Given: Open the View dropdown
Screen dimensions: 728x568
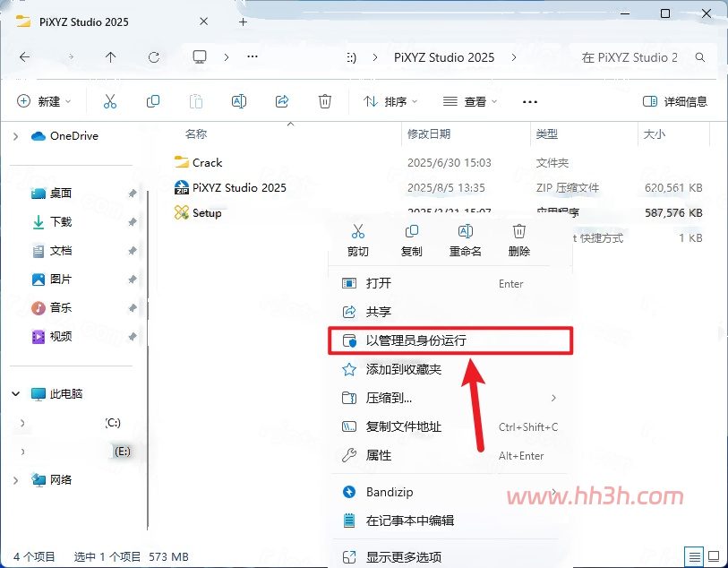Looking at the screenshot, I should (x=469, y=101).
